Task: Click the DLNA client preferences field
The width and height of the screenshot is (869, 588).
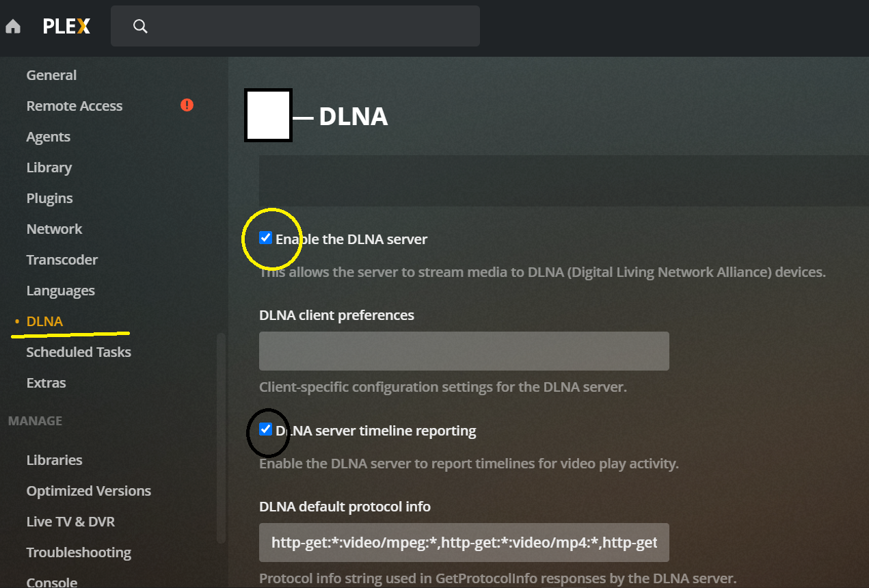Action: click(x=464, y=351)
